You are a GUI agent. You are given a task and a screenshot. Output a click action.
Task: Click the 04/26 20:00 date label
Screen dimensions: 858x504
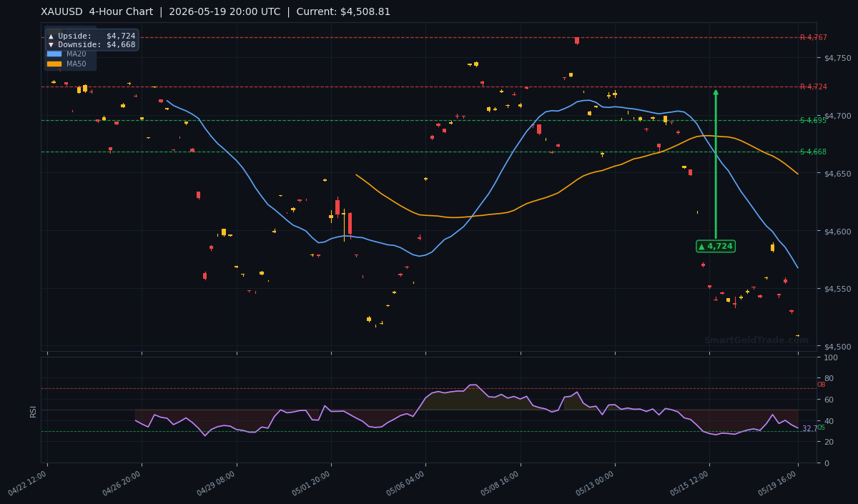tap(123, 483)
